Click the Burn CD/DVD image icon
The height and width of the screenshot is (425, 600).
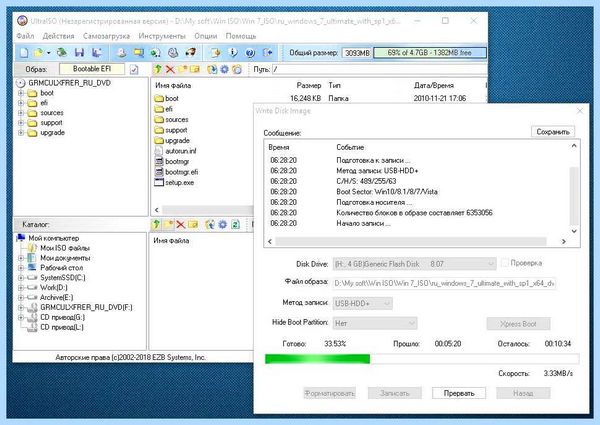(190, 52)
